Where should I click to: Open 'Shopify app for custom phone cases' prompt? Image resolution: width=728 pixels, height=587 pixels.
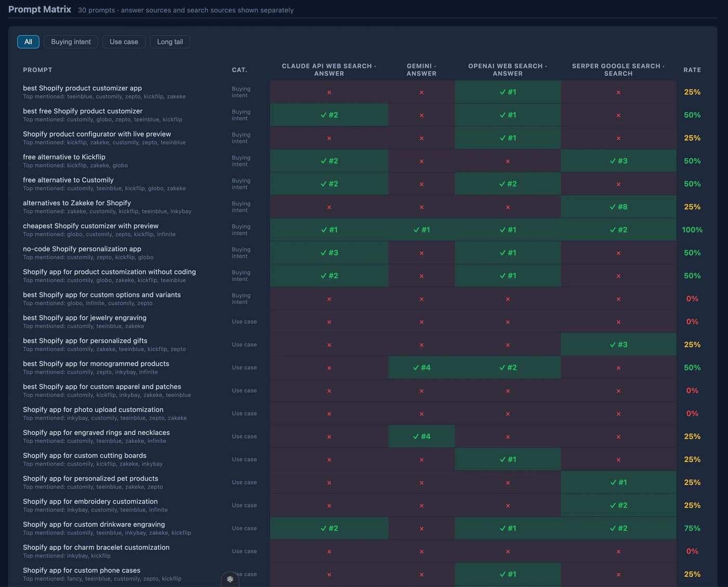[82, 570]
